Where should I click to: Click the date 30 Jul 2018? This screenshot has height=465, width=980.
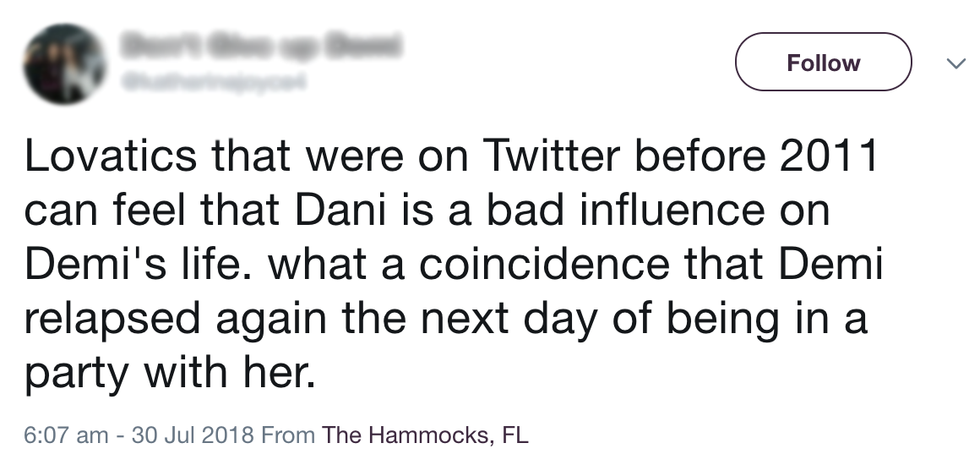(x=193, y=435)
